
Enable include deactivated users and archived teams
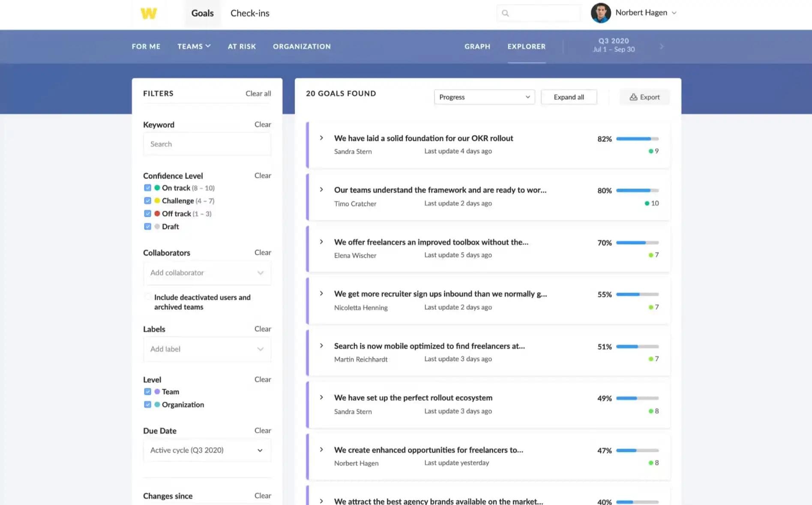click(x=147, y=296)
